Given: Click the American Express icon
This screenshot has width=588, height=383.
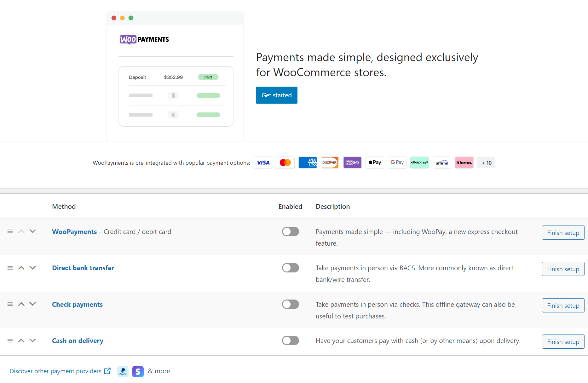Looking at the screenshot, I should pos(308,163).
